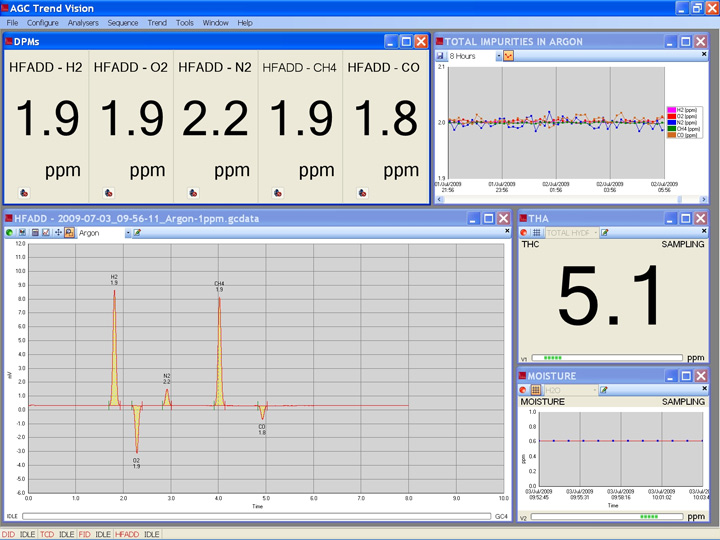Click the green run icon in HFADD toolbar
Screen dimensions: 720x540
pos(9,233)
